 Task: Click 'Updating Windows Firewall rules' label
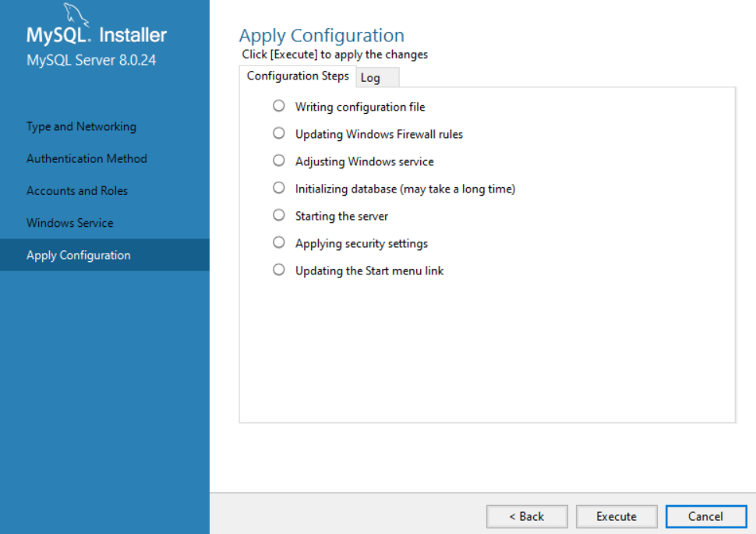coord(379,134)
